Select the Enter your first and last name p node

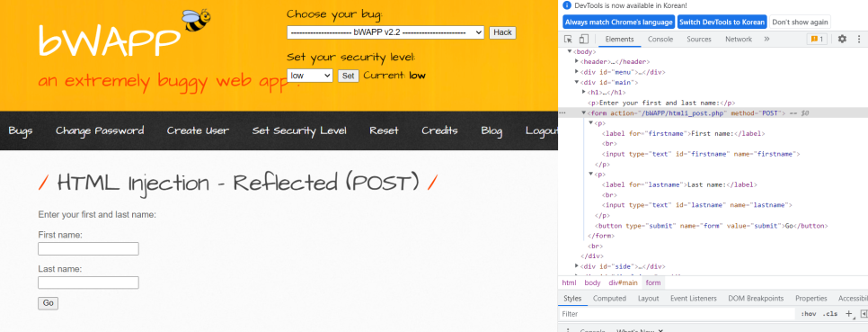pos(661,103)
